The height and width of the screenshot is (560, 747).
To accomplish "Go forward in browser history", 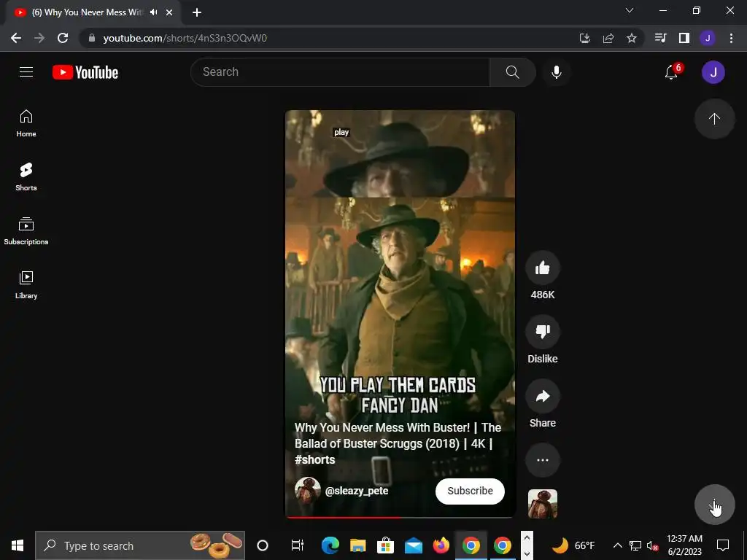I will pyautogui.click(x=39, y=38).
